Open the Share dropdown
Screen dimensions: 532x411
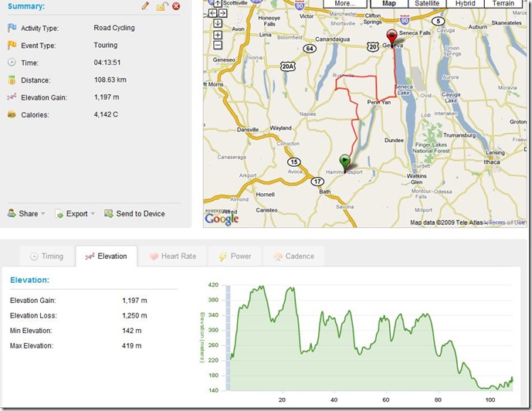coord(26,213)
